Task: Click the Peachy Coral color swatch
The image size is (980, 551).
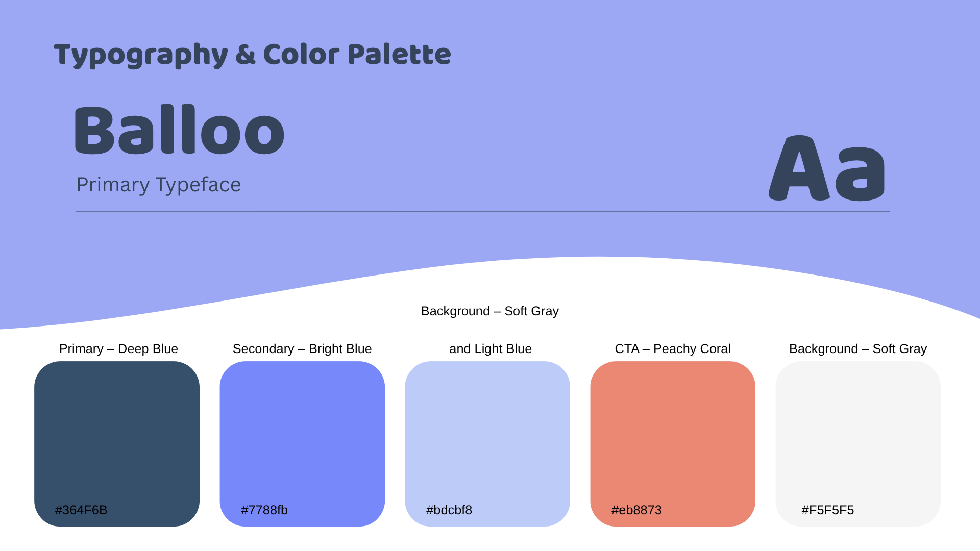Action: click(673, 434)
